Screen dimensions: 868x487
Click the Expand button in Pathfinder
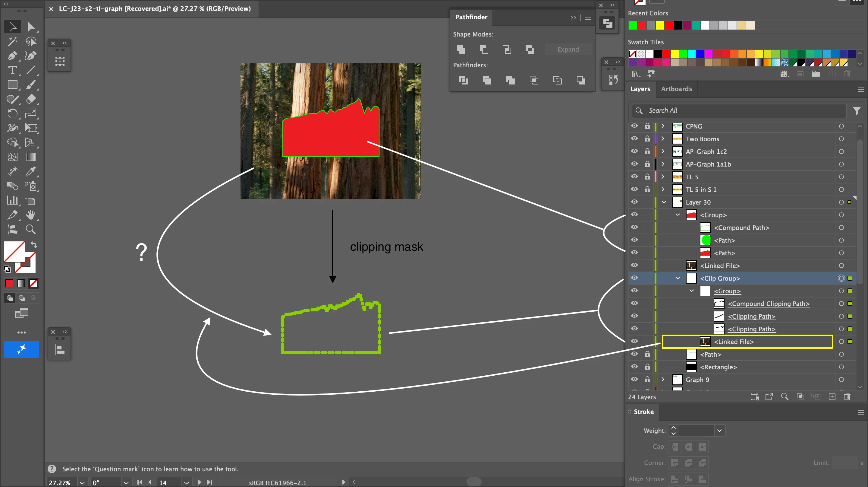coord(568,49)
